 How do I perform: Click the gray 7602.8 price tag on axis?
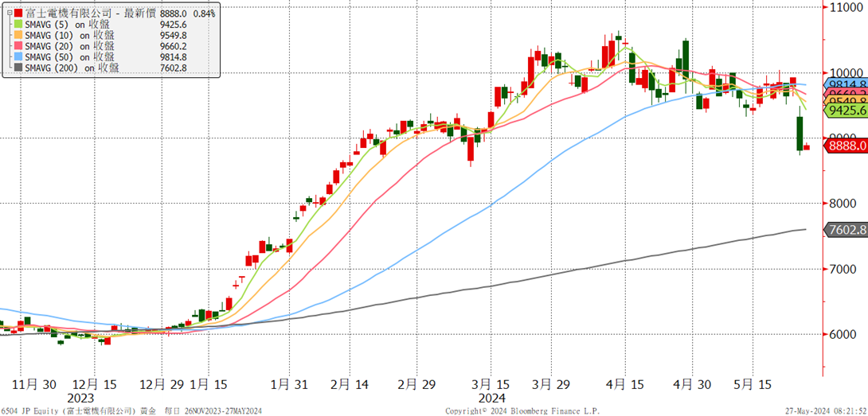click(846, 230)
